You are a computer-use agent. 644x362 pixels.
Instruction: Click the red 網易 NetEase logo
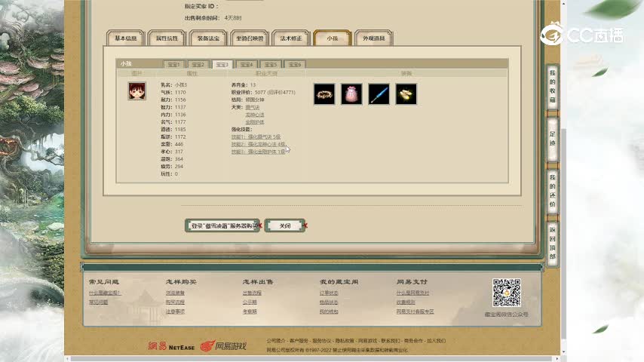(x=171, y=346)
